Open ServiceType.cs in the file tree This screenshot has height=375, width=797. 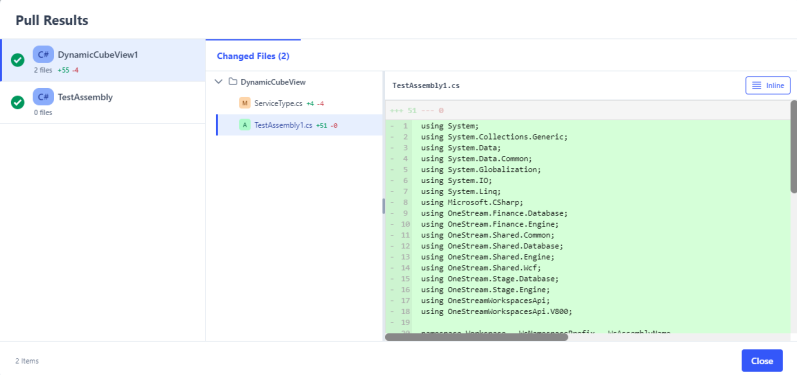coord(299,103)
